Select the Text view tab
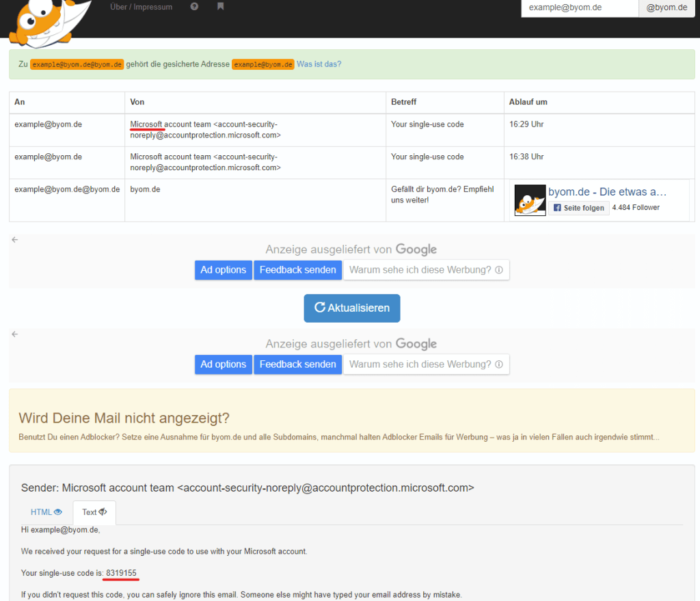Image resolution: width=700 pixels, height=601 pixels. point(94,512)
